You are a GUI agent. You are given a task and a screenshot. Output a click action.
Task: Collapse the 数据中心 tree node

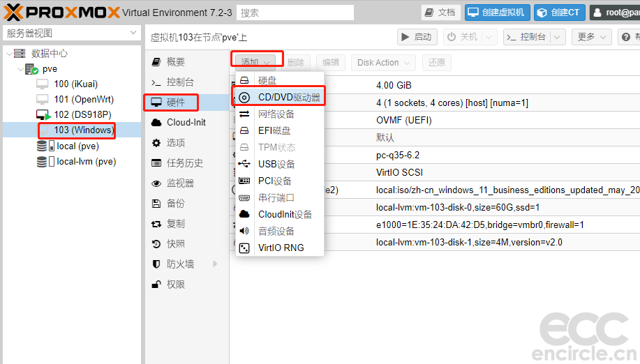(x=9, y=54)
